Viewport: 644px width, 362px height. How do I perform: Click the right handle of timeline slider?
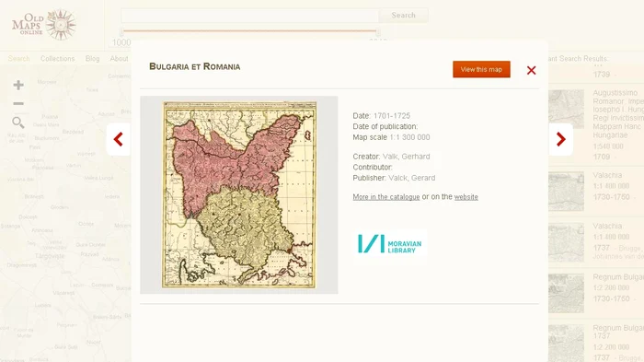pos(378,31)
